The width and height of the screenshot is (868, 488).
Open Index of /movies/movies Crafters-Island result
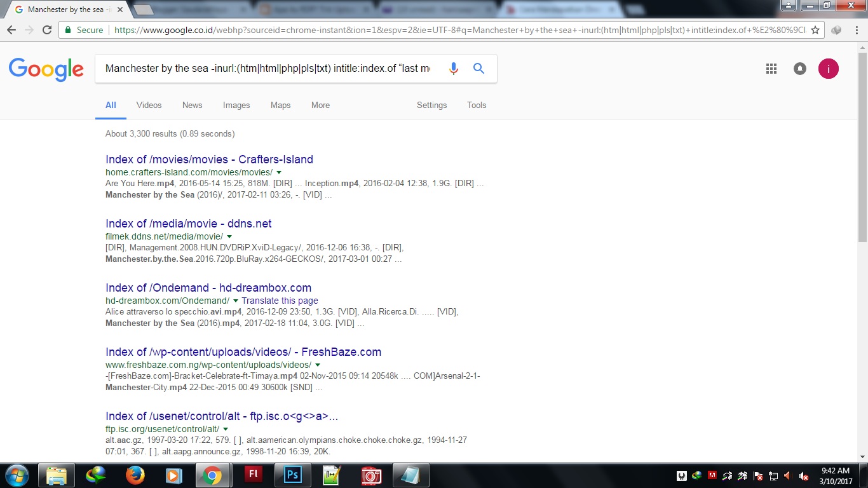pos(209,159)
